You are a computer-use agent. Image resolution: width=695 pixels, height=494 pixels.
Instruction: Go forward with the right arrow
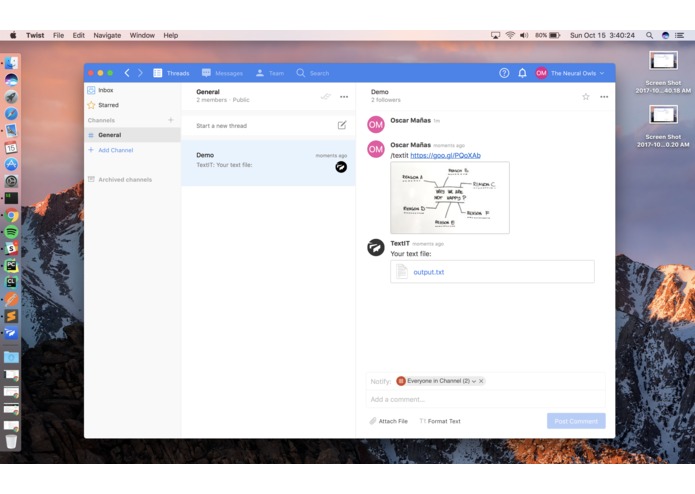[x=140, y=73]
